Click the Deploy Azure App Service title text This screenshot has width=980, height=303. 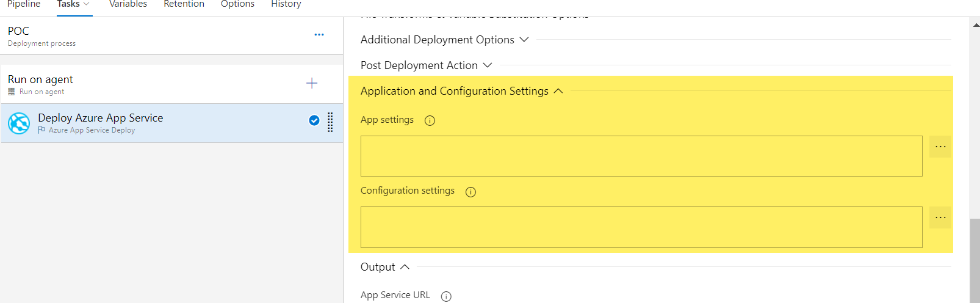pyautogui.click(x=101, y=118)
